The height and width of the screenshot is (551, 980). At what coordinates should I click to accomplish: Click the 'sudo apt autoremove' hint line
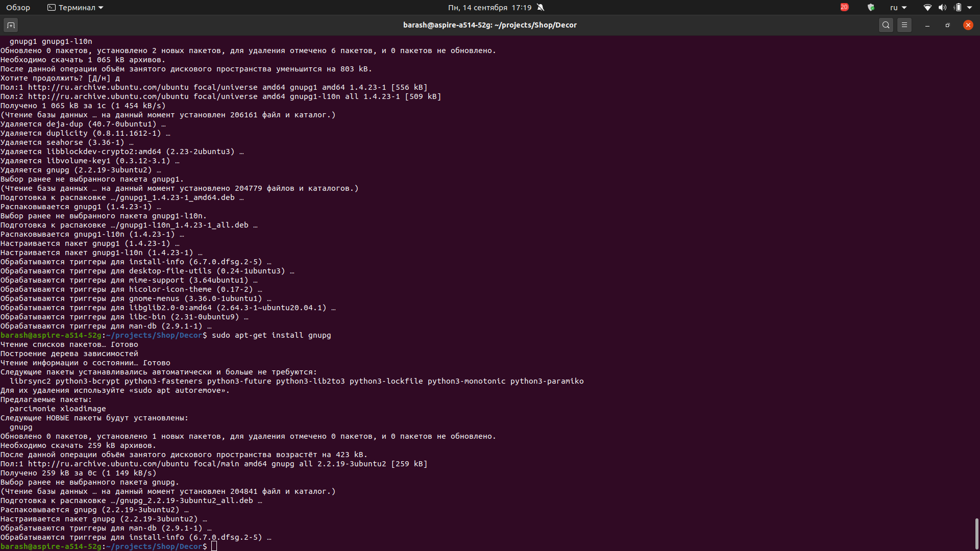click(x=115, y=390)
